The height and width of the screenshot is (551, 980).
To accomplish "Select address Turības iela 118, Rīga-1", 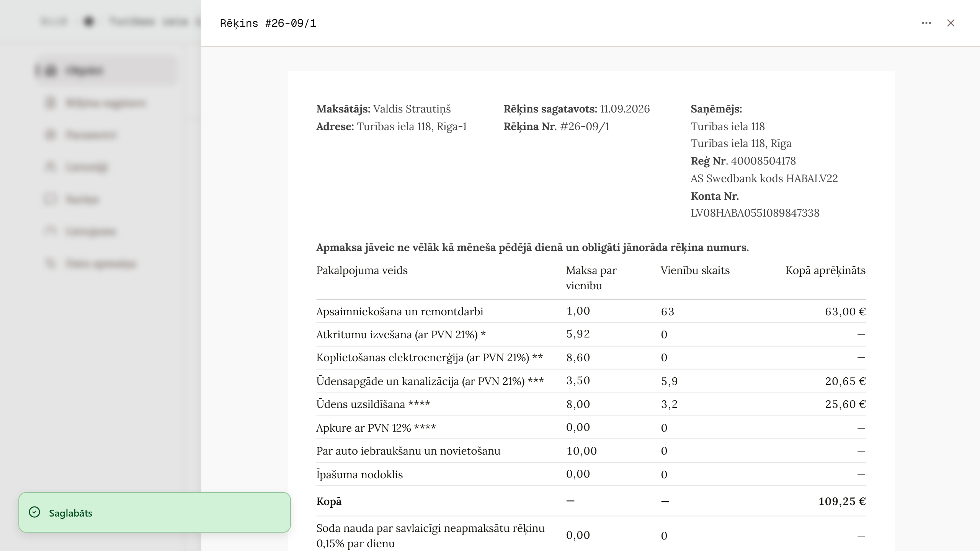I will point(412,127).
